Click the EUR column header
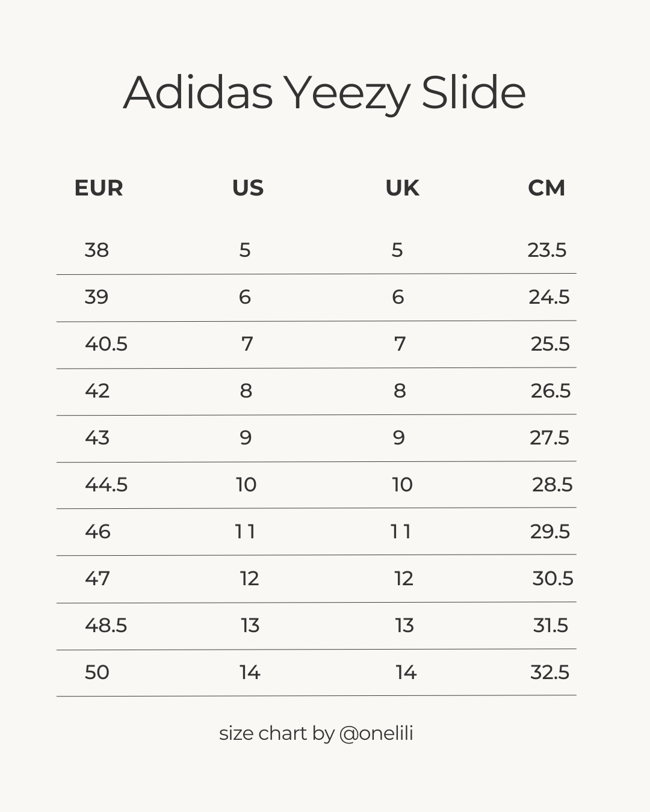This screenshot has height=812, width=650. pos(99,188)
